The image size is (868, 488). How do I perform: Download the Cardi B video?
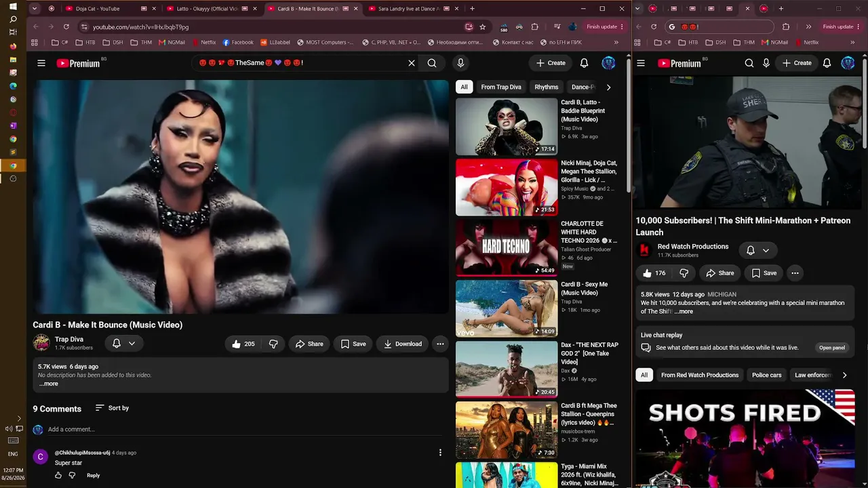(402, 344)
